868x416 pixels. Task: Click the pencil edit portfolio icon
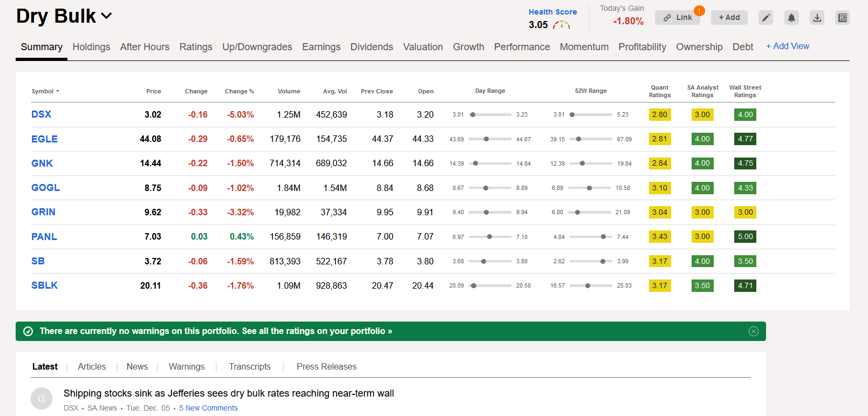(x=766, y=18)
